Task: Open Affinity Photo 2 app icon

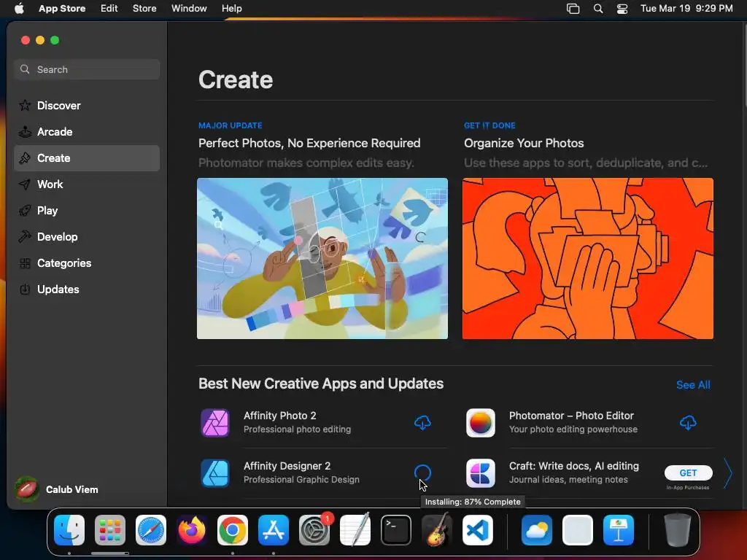Action: coord(215,423)
